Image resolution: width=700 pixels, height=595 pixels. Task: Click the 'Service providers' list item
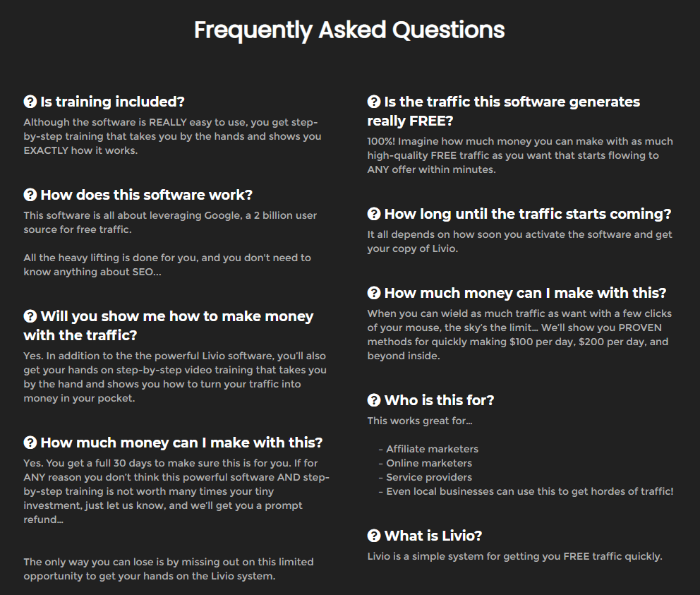(x=425, y=478)
